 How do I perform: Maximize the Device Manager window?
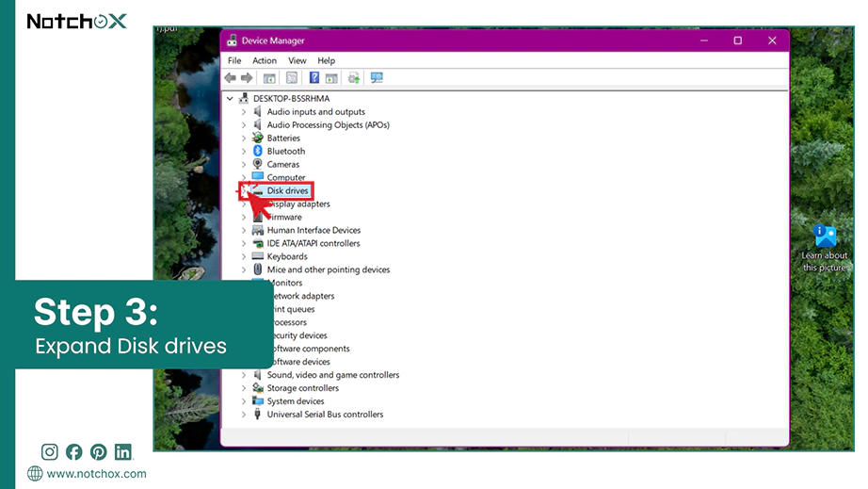coord(738,41)
